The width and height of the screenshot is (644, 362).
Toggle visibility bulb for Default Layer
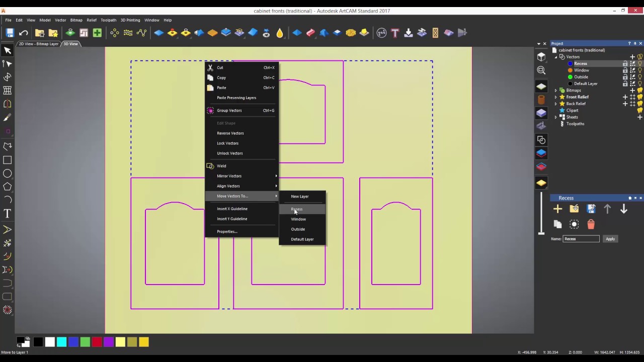click(640, 83)
